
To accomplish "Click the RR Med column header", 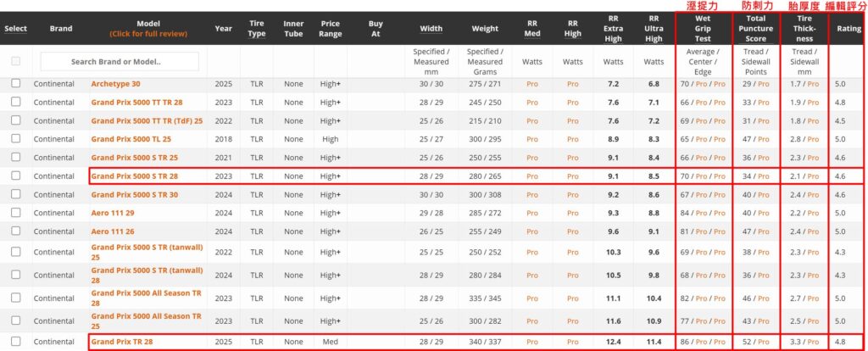I will (x=531, y=29).
